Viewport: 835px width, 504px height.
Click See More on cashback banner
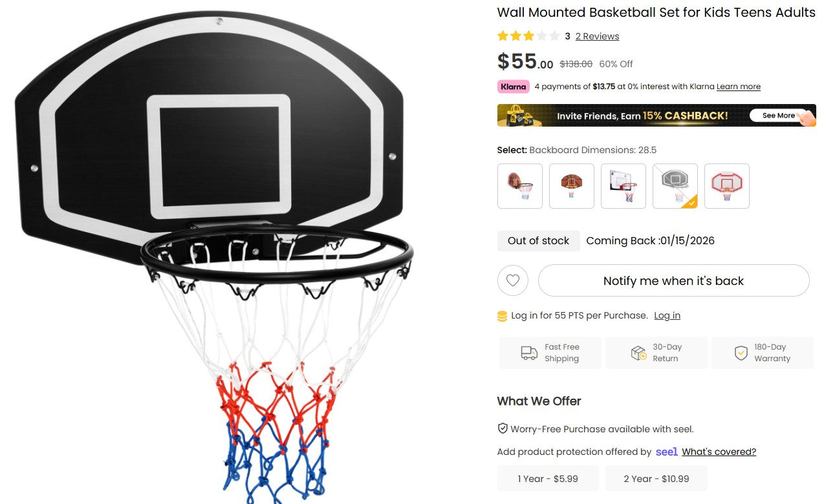click(778, 116)
